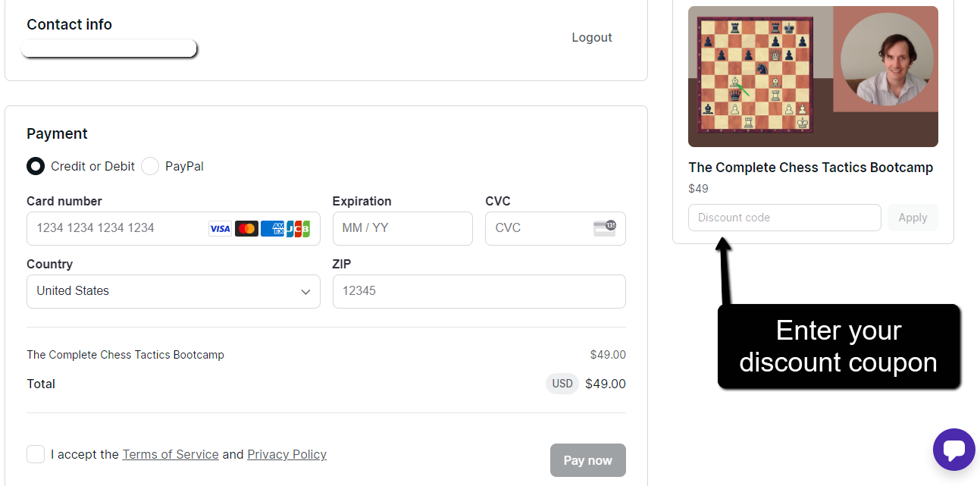Select Credit or Debit payment option
The width and height of the screenshot is (980, 486).
tap(36, 166)
